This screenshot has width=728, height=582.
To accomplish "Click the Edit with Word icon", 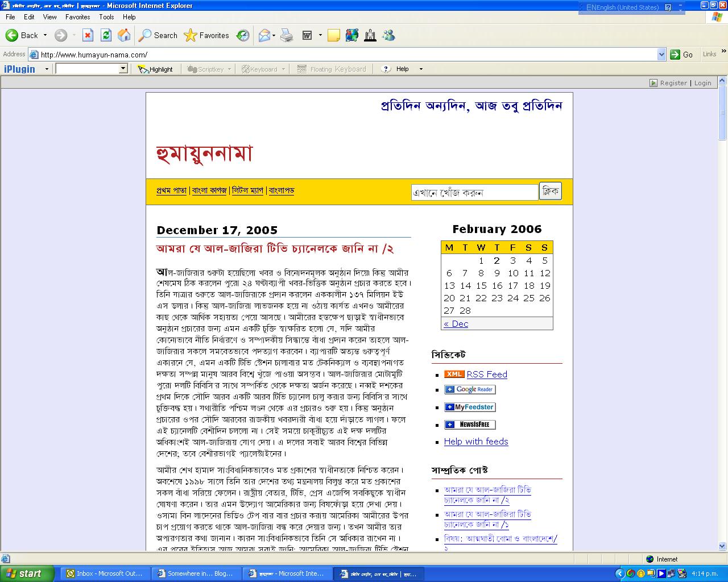I will (307, 35).
